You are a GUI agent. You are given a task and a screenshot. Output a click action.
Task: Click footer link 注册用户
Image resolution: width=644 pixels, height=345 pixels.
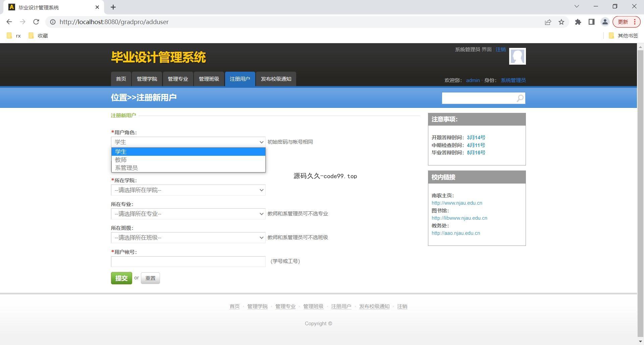[x=341, y=306]
